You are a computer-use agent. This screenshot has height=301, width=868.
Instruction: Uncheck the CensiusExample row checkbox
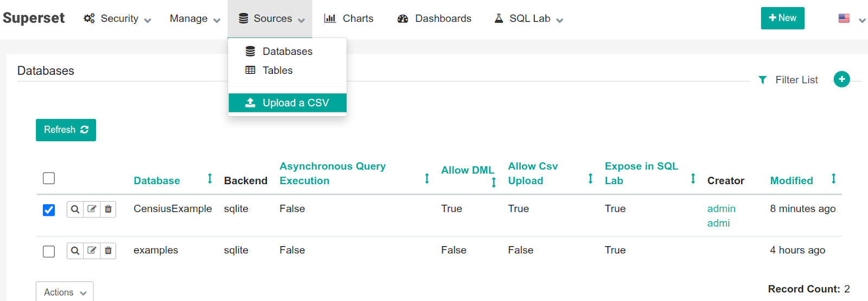pyautogui.click(x=49, y=210)
